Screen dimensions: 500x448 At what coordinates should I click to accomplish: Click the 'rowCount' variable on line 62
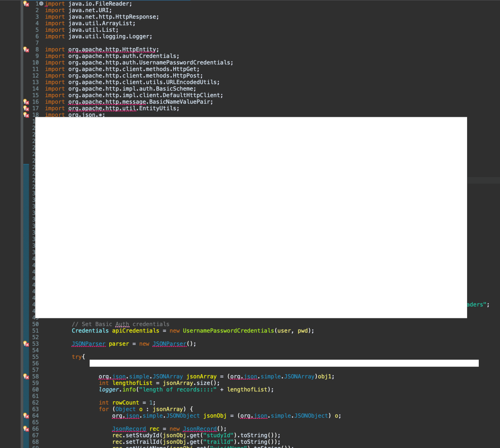tap(126, 403)
